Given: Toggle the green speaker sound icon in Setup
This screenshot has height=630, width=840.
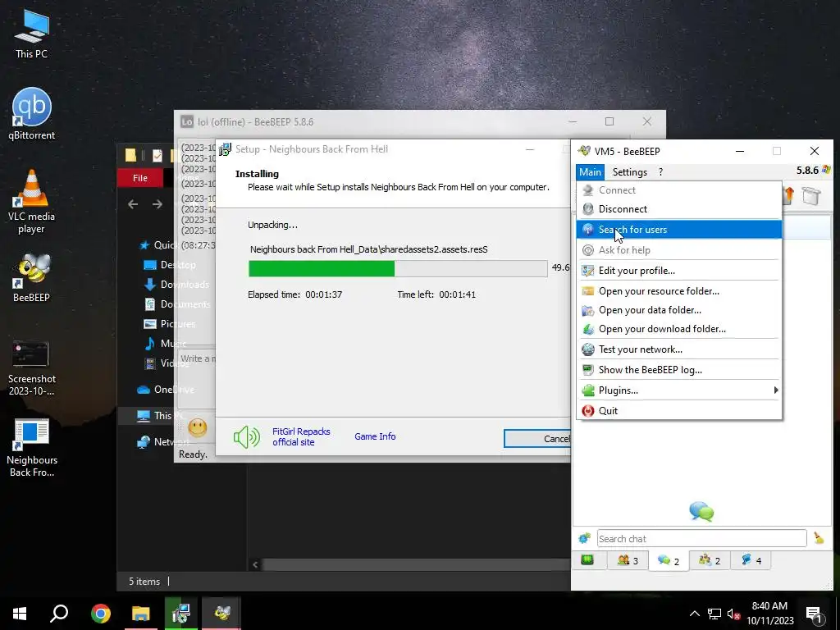Looking at the screenshot, I should click(x=246, y=437).
